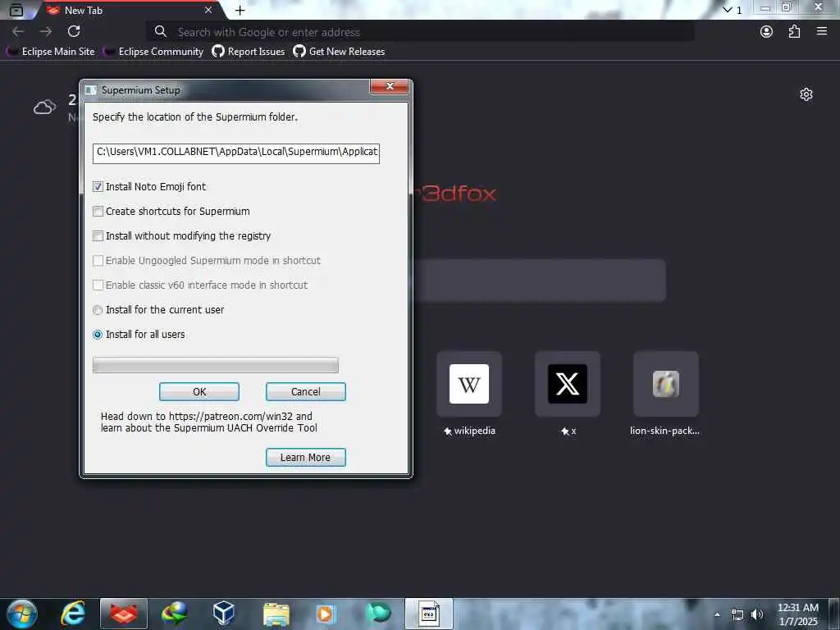Open a new browser tab

(240, 10)
